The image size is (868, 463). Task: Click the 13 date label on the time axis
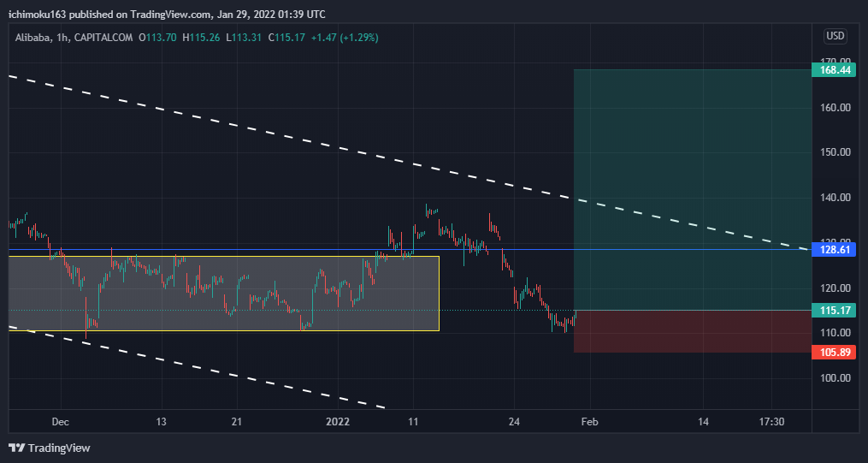tap(161, 422)
